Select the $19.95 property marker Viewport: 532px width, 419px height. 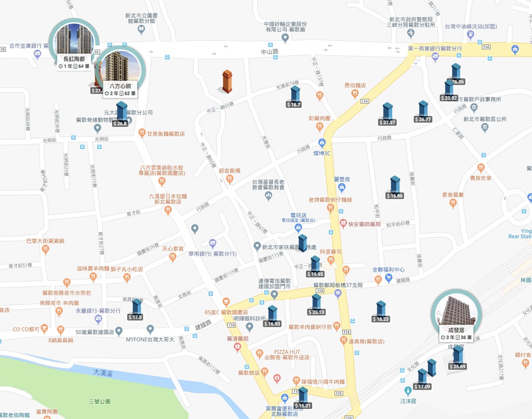pyautogui.click(x=315, y=266)
